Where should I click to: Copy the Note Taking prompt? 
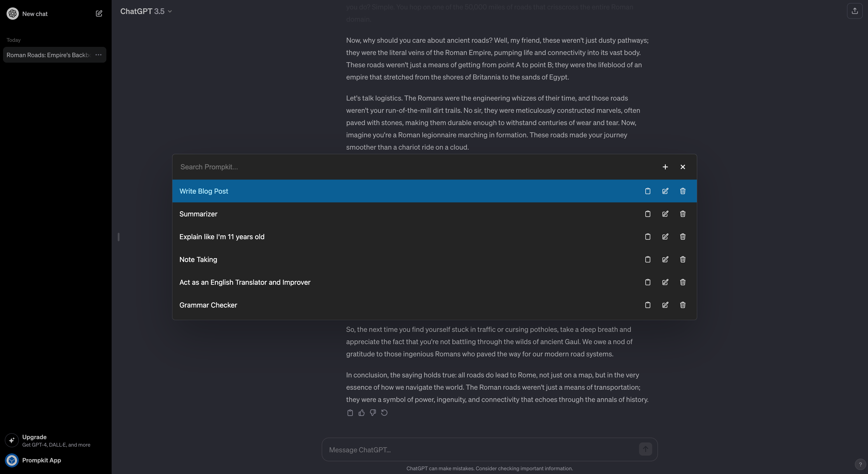point(647,259)
